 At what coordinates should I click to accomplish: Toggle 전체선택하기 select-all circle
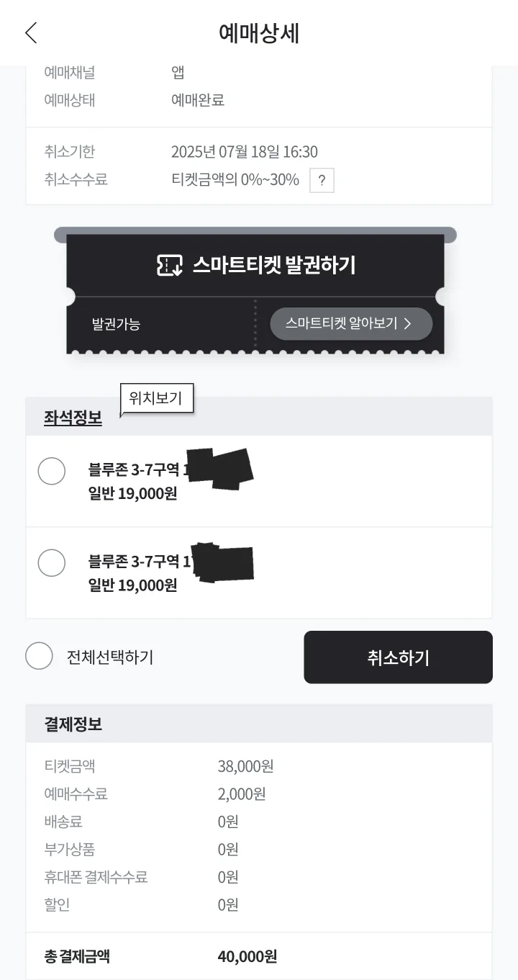coord(39,656)
